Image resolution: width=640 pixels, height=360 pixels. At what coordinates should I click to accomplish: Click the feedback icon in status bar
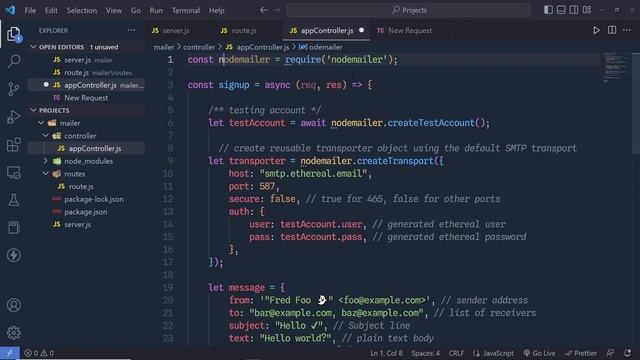click(x=611, y=353)
